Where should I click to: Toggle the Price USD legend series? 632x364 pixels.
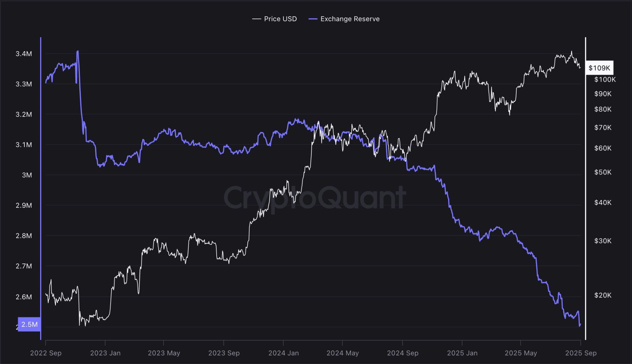[280, 19]
